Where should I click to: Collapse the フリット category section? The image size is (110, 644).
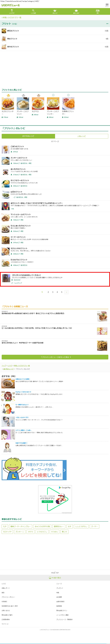[x=107, y=24]
